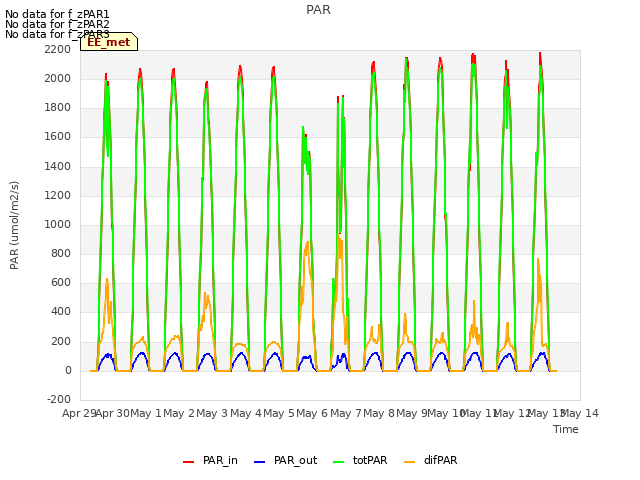This screenshot has height=480, width=640.
Task: Click the May 6 x-axis date label
Action: coord(312,413)
